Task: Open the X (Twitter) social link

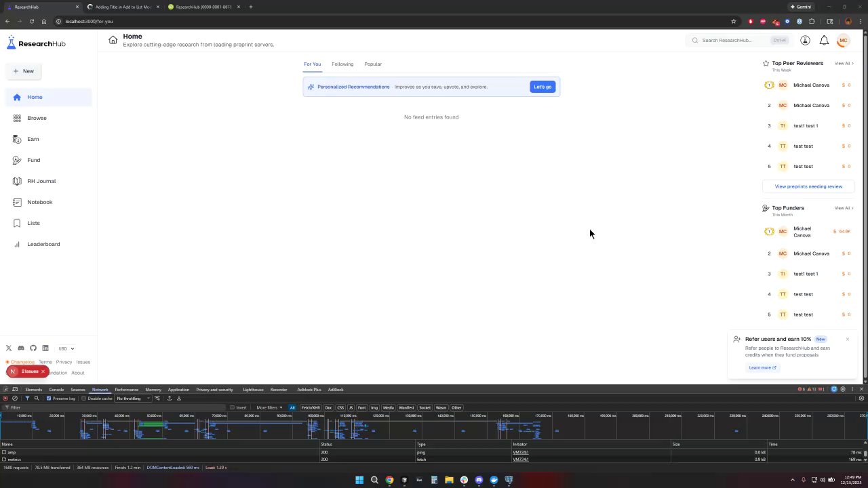Action: (9, 348)
